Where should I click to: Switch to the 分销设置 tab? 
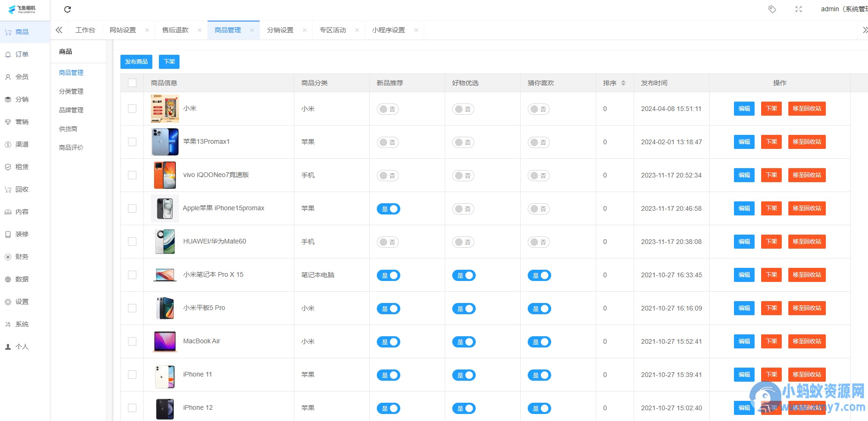click(x=280, y=30)
